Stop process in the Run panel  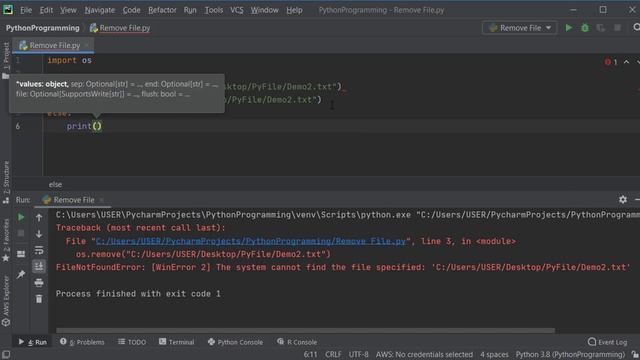21,233
